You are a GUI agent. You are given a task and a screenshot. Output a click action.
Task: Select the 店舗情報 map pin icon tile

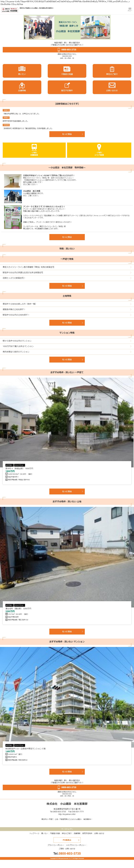[x=22, y=87]
